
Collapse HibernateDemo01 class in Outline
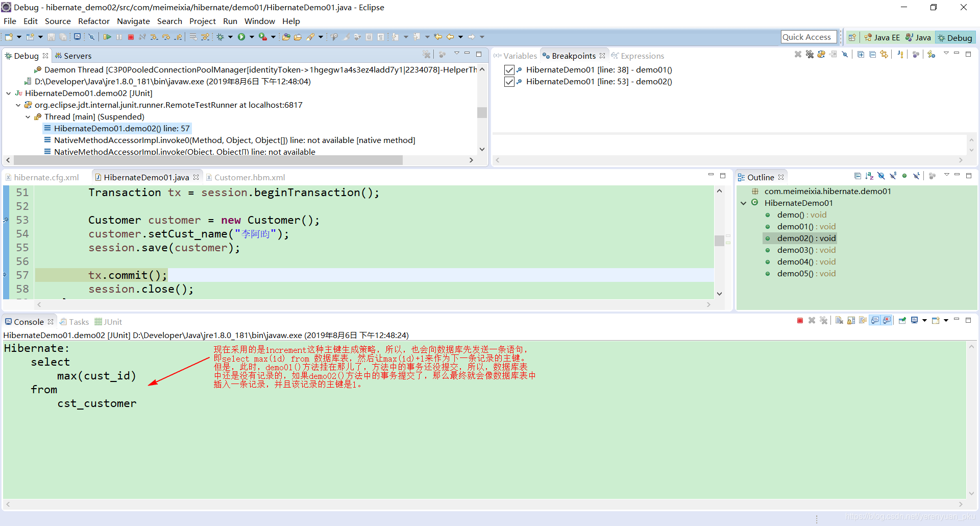(744, 203)
